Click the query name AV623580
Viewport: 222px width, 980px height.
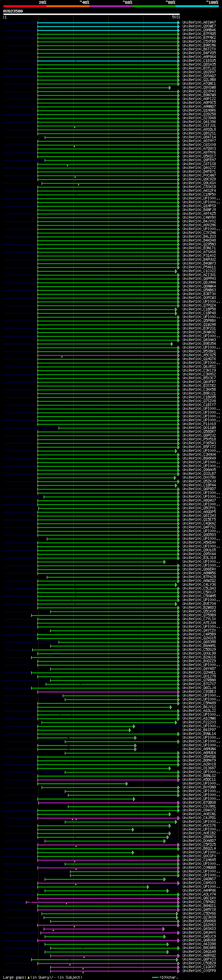click(x=13, y=11)
